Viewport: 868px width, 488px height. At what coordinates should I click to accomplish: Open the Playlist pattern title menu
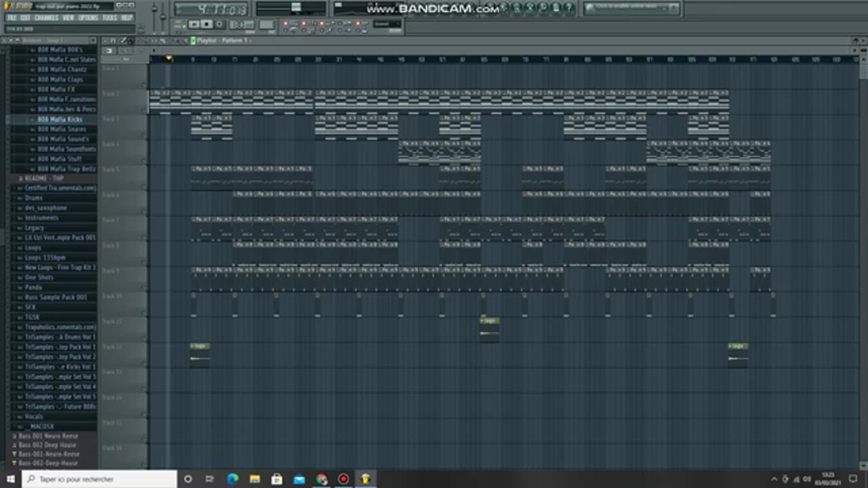224,41
